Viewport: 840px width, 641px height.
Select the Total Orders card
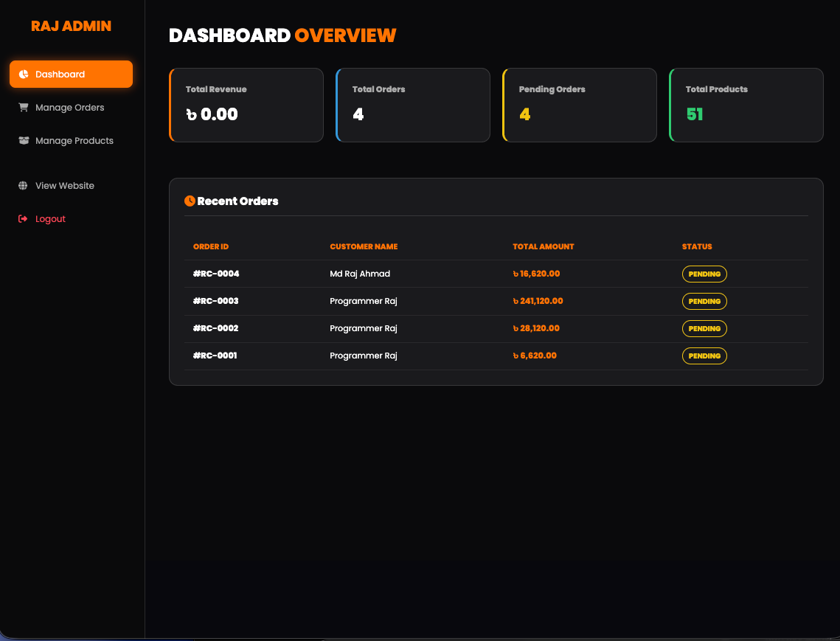(x=413, y=105)
